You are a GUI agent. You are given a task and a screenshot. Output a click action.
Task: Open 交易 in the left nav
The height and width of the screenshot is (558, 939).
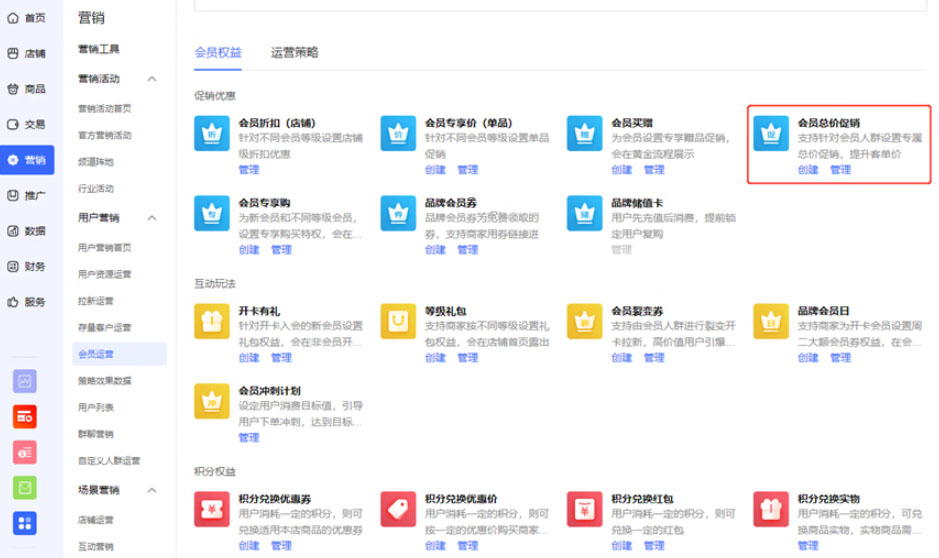27,125
